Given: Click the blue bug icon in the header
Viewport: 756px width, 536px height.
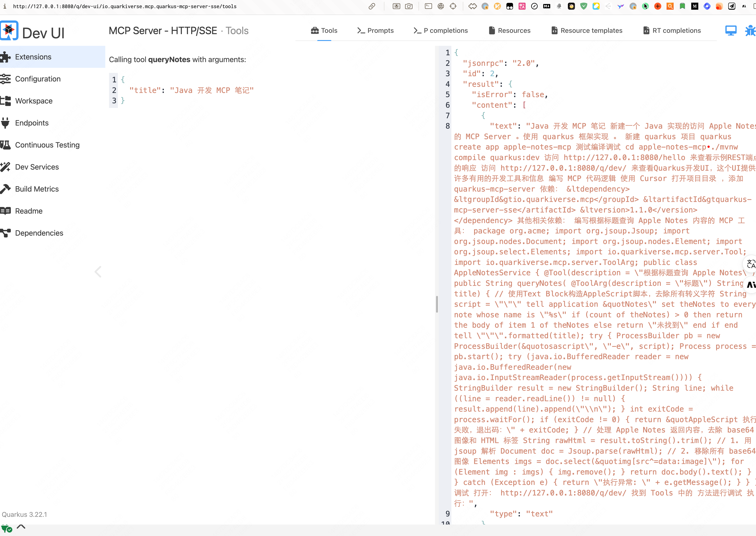Looking at the screenshot, I should (750, 30).
